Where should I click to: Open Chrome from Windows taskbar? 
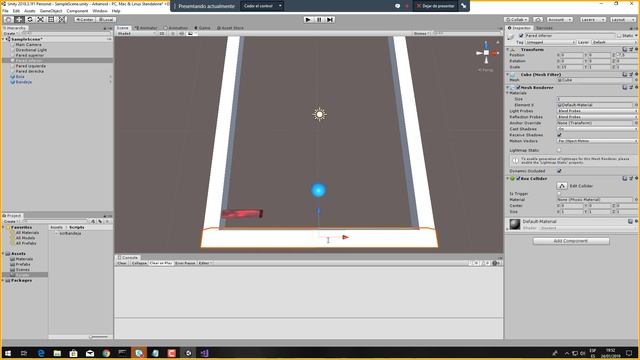click(106, 353)
